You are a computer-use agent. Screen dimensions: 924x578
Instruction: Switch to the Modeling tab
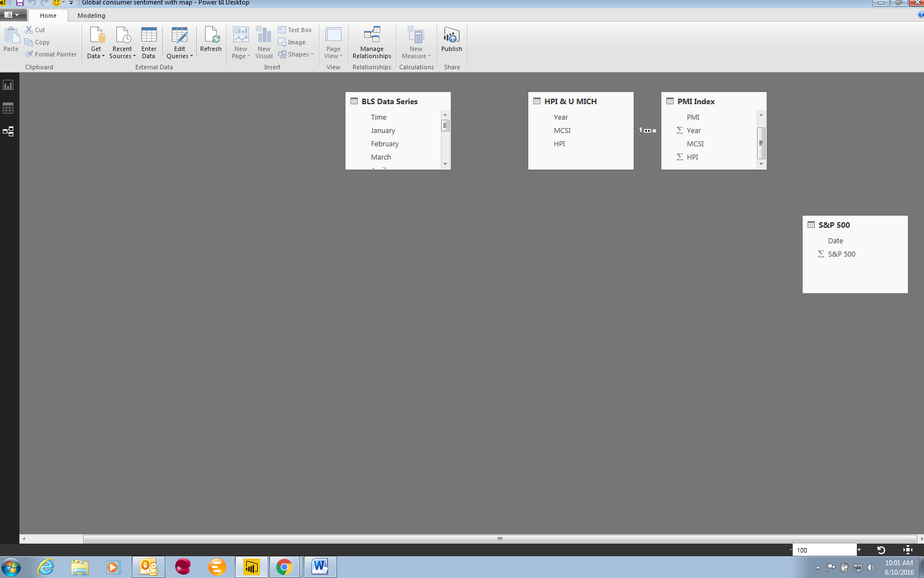click(x=91, y=16)
